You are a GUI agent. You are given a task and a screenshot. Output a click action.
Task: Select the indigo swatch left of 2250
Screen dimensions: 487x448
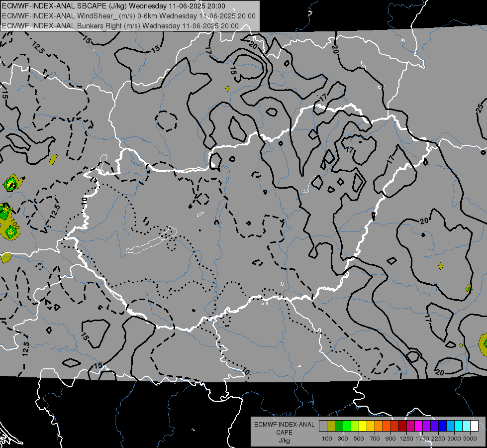pyautogui.click(x=435, y=426)
